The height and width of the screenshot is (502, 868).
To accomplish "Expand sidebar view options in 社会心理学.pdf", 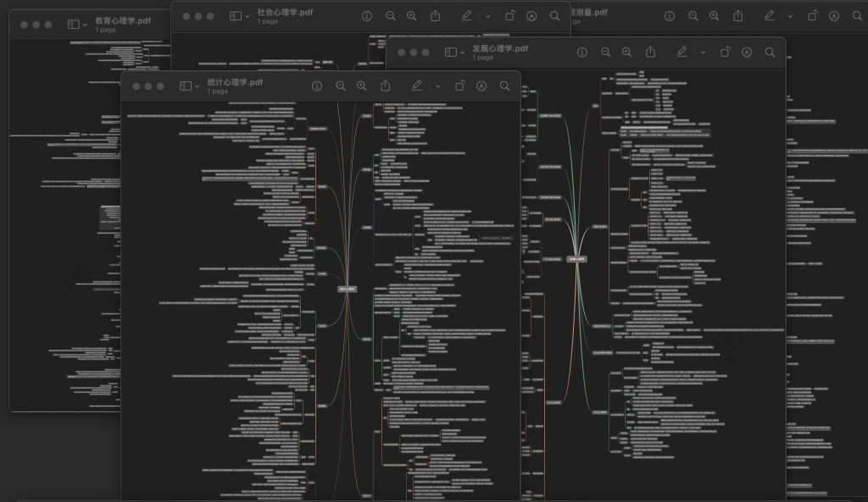I will (247, 16).
